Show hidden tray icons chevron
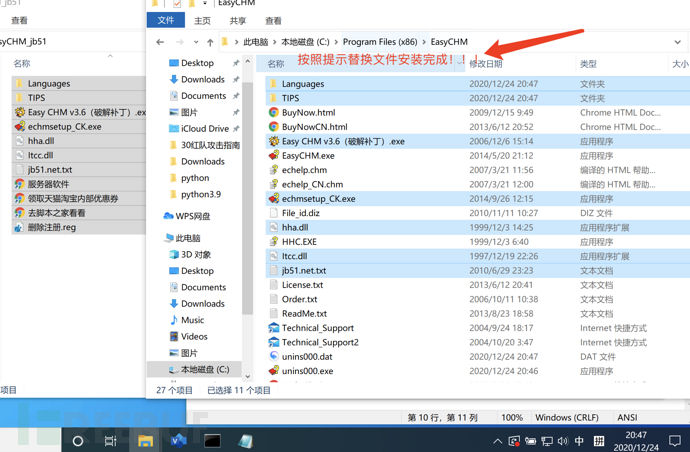Screen dimensions: 690x452 click(497, 441)
